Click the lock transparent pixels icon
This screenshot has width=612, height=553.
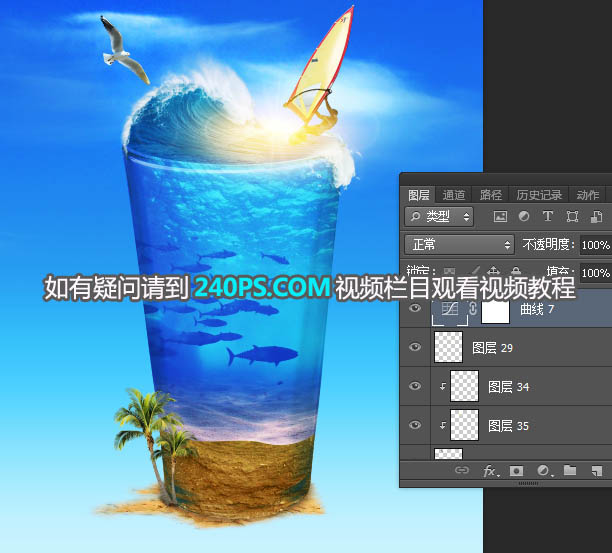click(450, 270)
